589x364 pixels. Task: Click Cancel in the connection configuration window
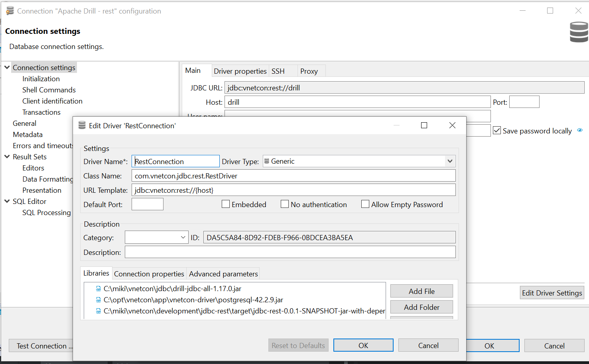click(x=554, y=346)
